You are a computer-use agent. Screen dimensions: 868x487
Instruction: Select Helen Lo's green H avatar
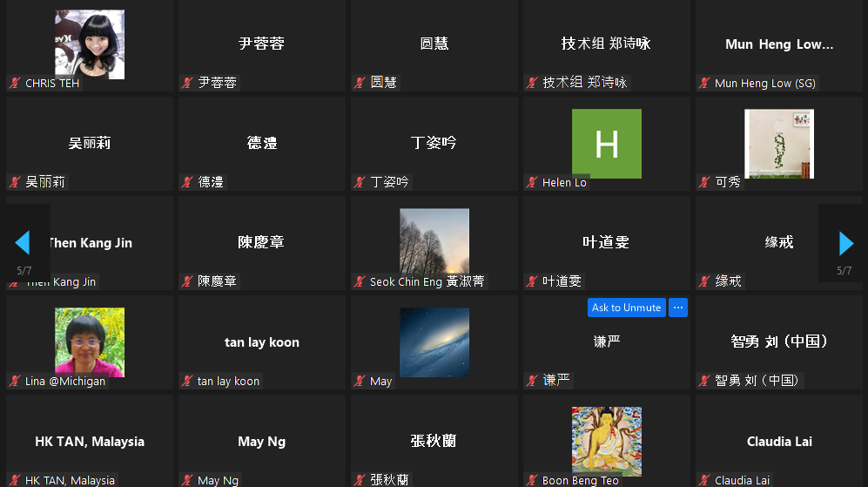point(606,144)
